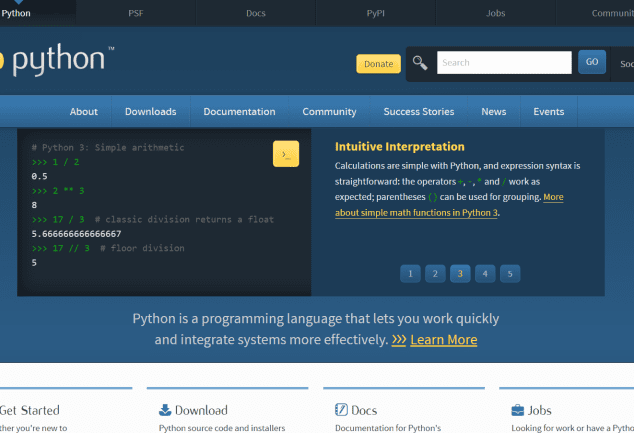Switch to slide 1 of carousel

[410, 273]
